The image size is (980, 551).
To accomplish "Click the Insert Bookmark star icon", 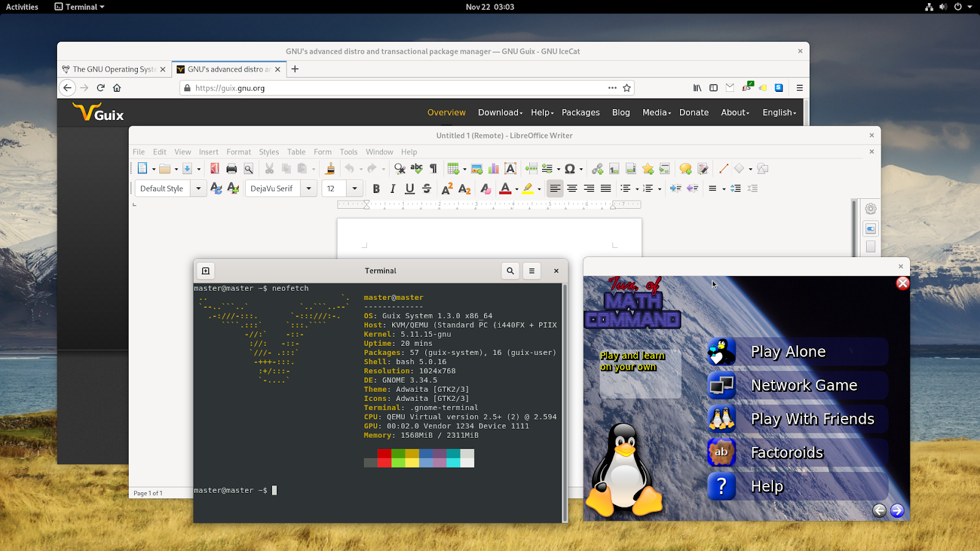I will coord(648,169).
